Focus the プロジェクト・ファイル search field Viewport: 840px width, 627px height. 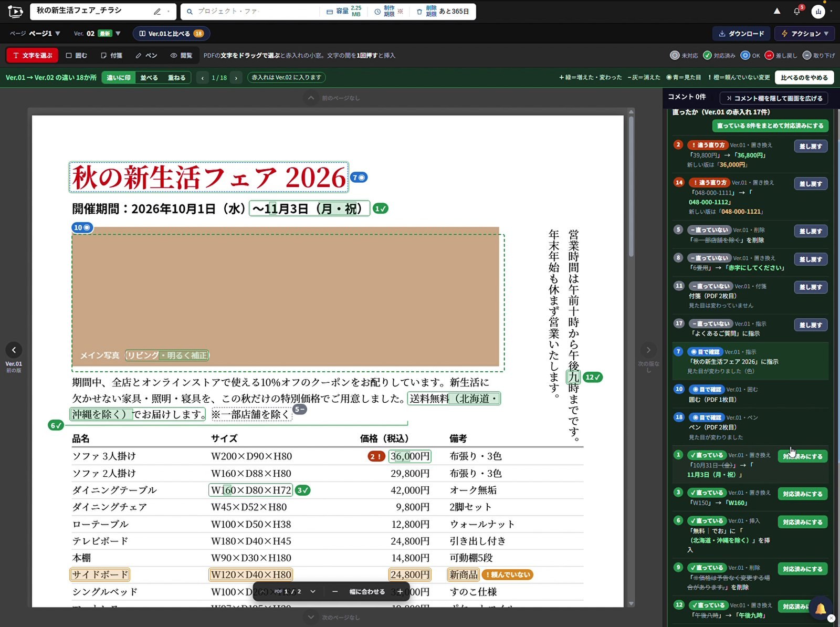point(252,11)
